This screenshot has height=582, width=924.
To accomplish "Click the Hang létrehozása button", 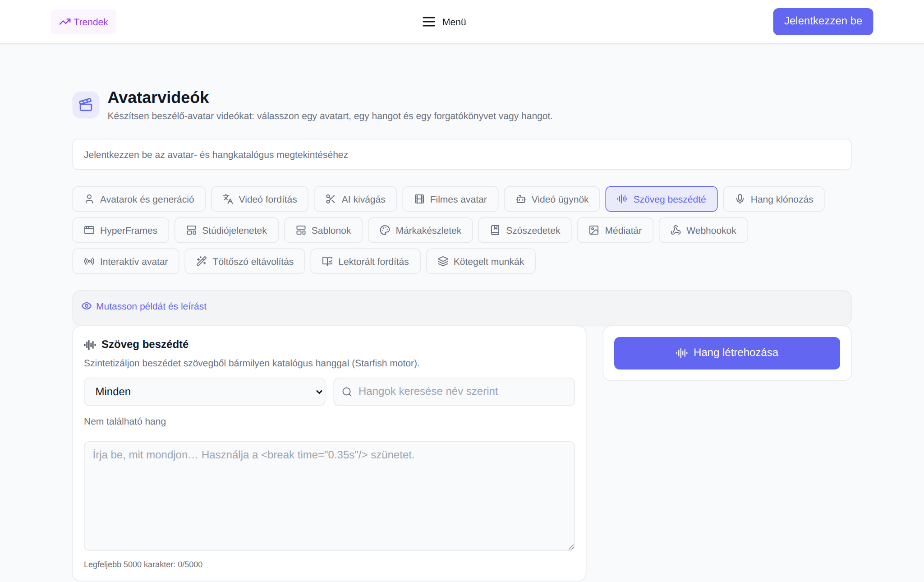I will (727, 353).
